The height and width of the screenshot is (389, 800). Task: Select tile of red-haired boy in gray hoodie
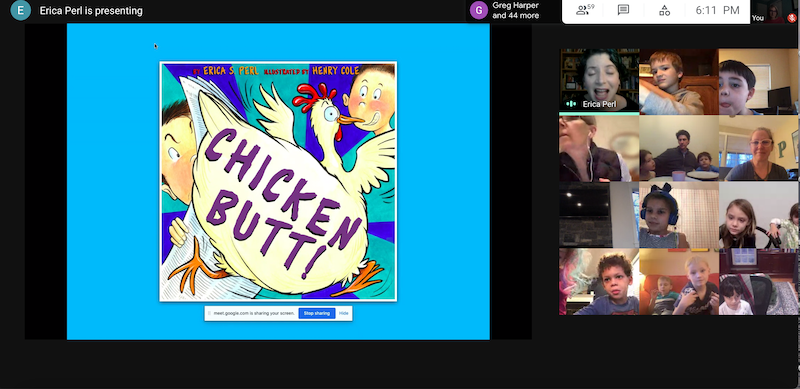[x=679, y=82]
